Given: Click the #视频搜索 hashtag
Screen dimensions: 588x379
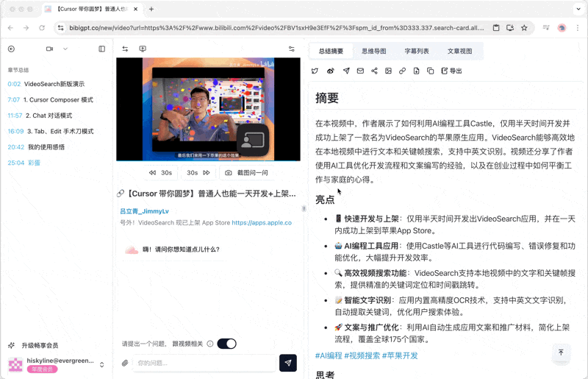Looking at the screenshot, I should click(x=362, y=355).
